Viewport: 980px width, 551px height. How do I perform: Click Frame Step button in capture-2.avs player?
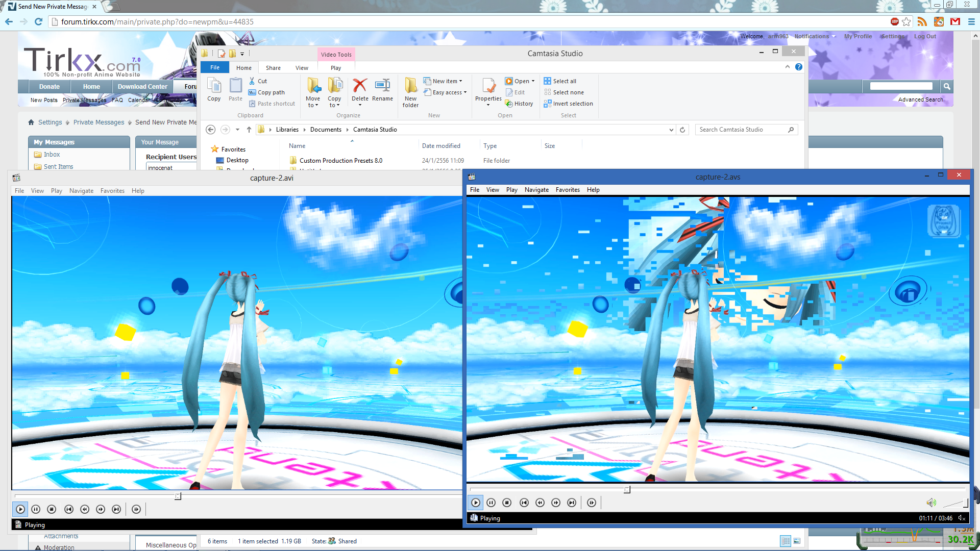tap(591, 503)
